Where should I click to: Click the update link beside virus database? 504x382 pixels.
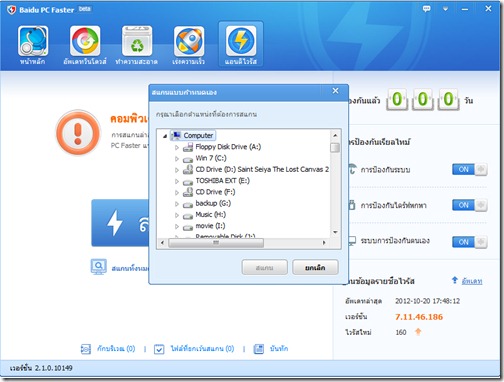(x=472, y=281)
